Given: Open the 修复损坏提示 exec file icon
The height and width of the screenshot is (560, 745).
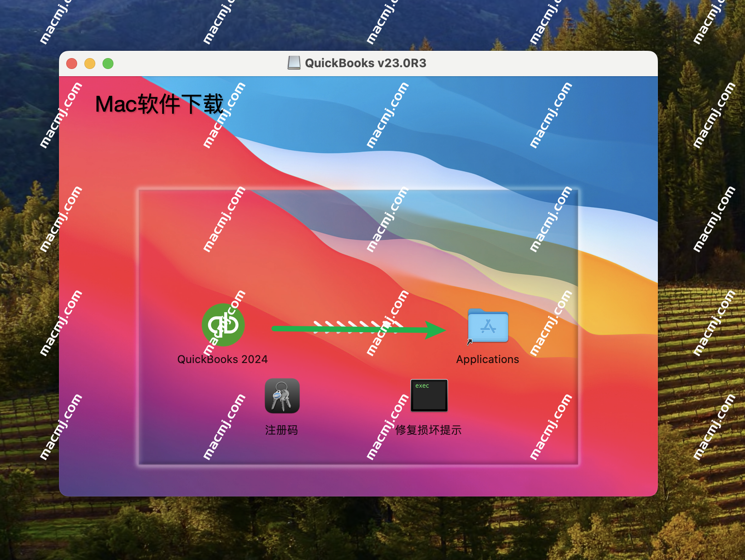Looking at the screenshot, I should coord(429,395).
